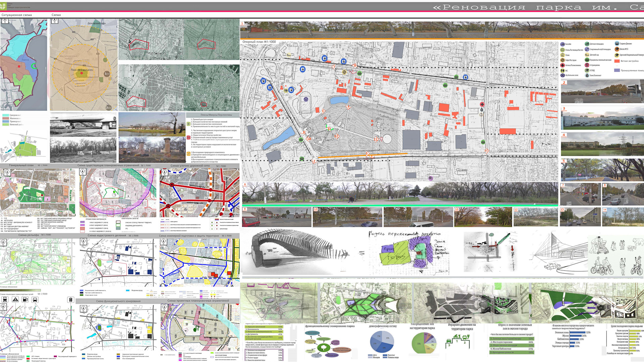Open photo number 3 of the long building
This screenshot has width=644, height=363.
pos(602,118)
